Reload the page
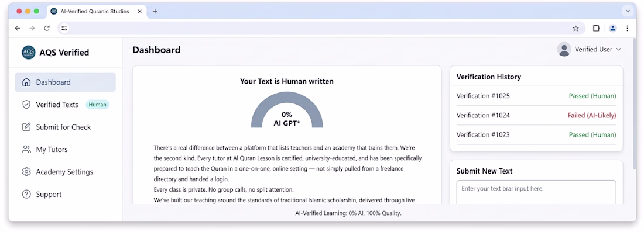 coord(47,28)
